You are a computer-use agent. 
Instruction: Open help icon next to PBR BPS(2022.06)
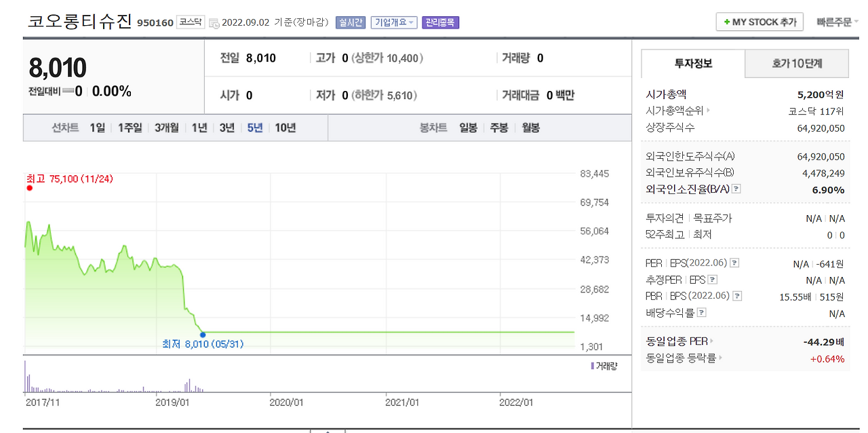(737, 296)
